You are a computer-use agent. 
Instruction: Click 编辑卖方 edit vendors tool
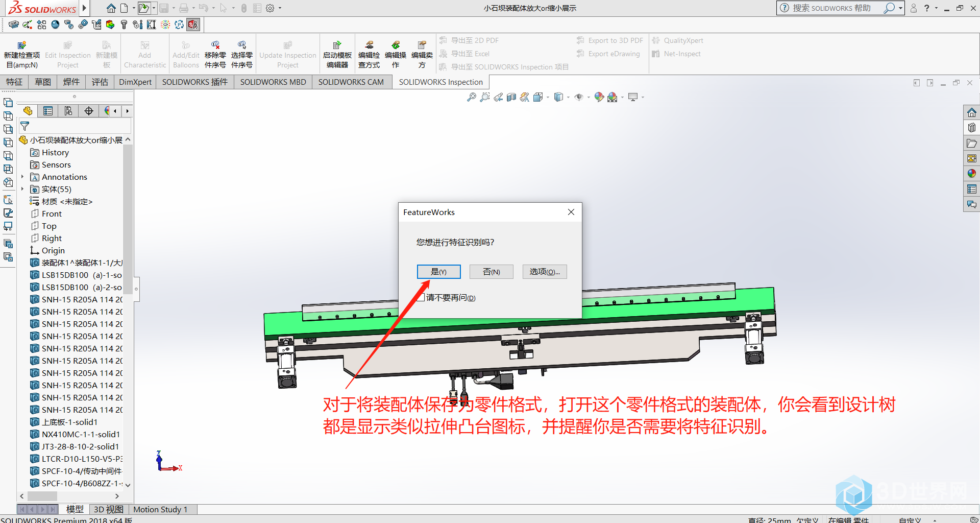[x=422, y=55]
